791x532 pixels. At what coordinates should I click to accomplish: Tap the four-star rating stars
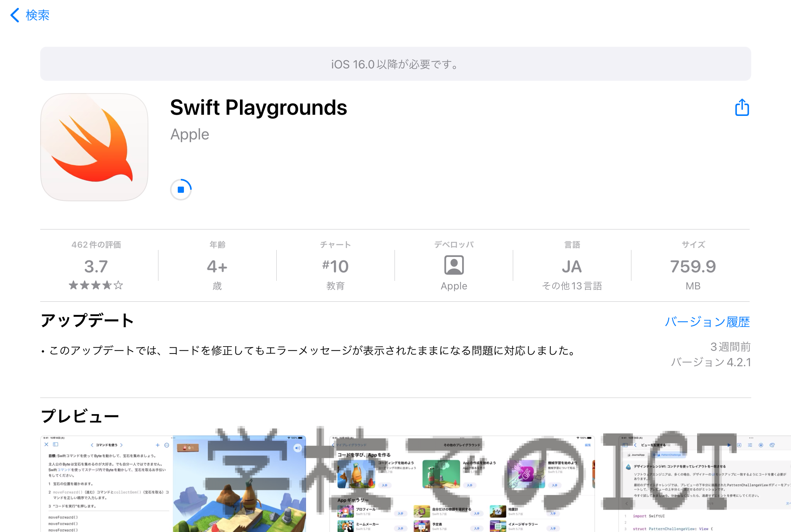(96, 286)
